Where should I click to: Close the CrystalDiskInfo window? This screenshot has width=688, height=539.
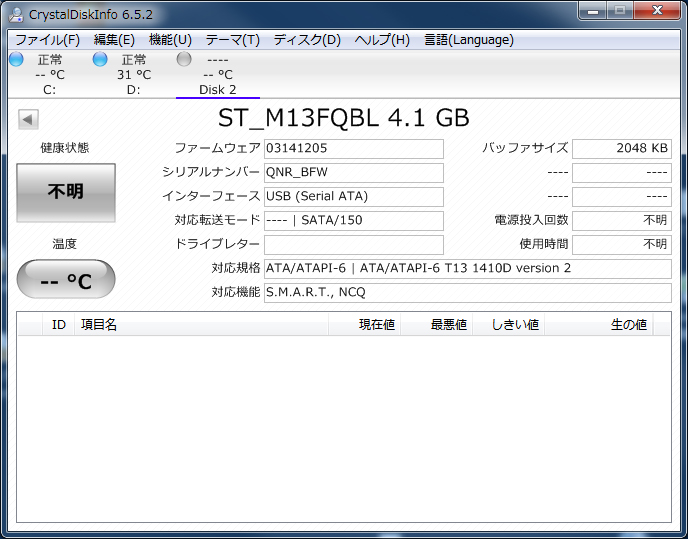click(x=657, y=11)
